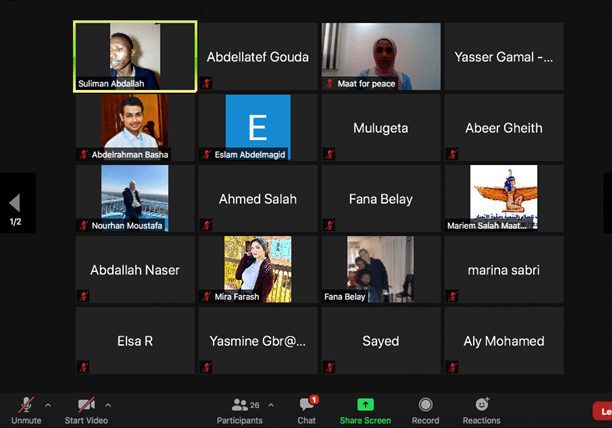This screenshot has height=428, width=612.
Task: Click the Aly Mohamed name tile
Action: pyautogui.click(x=504, y=341)
